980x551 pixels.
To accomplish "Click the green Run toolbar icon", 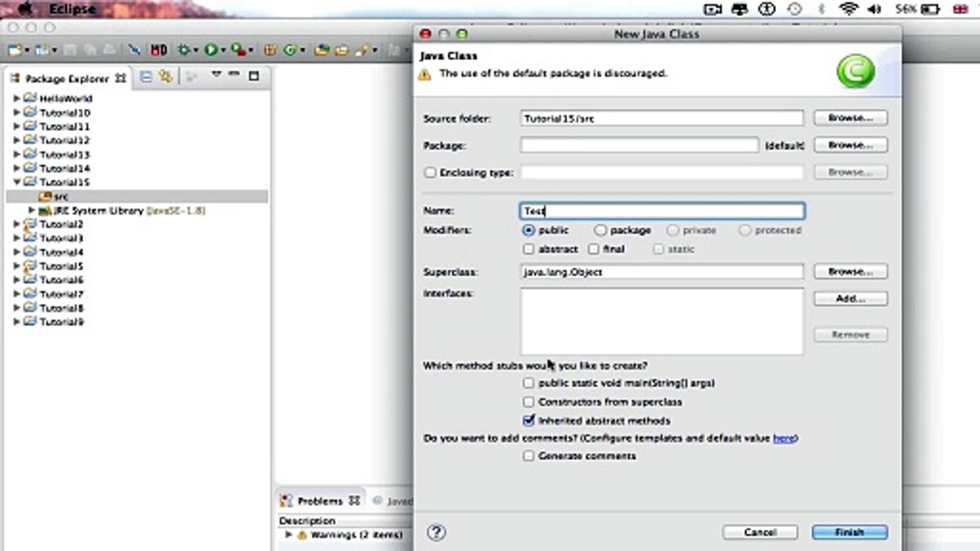I will click(210, 49).
